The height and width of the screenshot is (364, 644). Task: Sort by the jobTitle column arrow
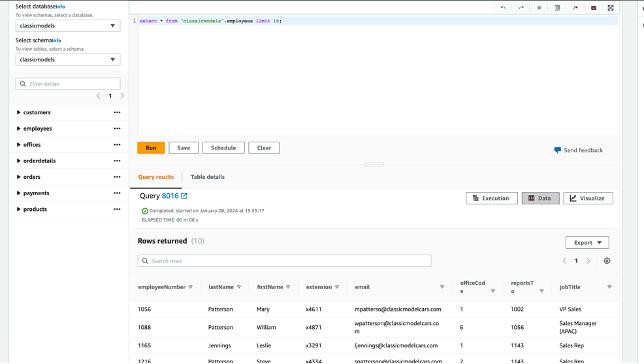coord(609,287)
